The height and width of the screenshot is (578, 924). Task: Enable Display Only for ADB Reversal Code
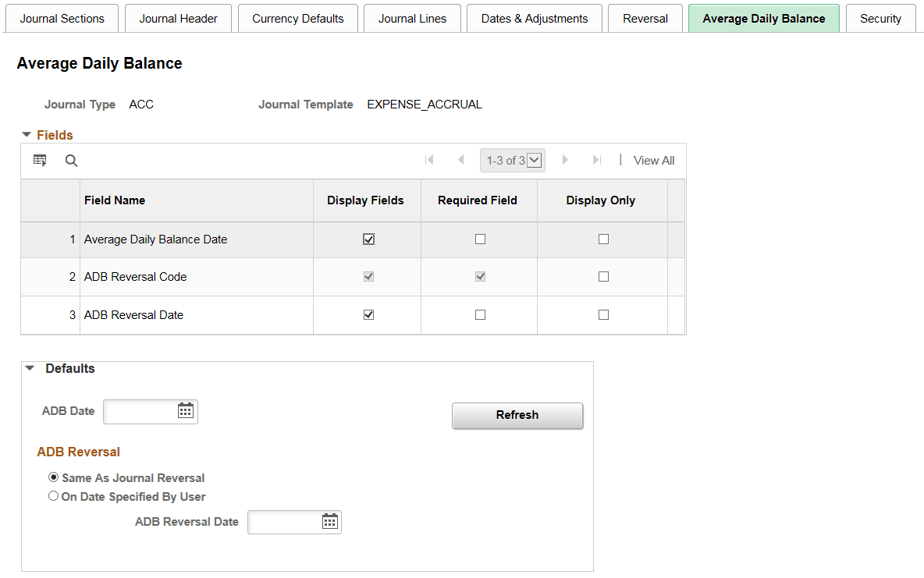click(x=603, y=277)
